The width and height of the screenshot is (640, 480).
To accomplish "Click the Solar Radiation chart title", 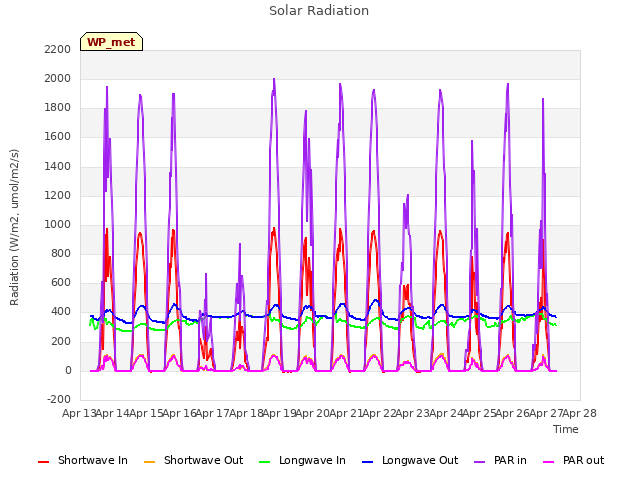I will [x=319, y=11].
